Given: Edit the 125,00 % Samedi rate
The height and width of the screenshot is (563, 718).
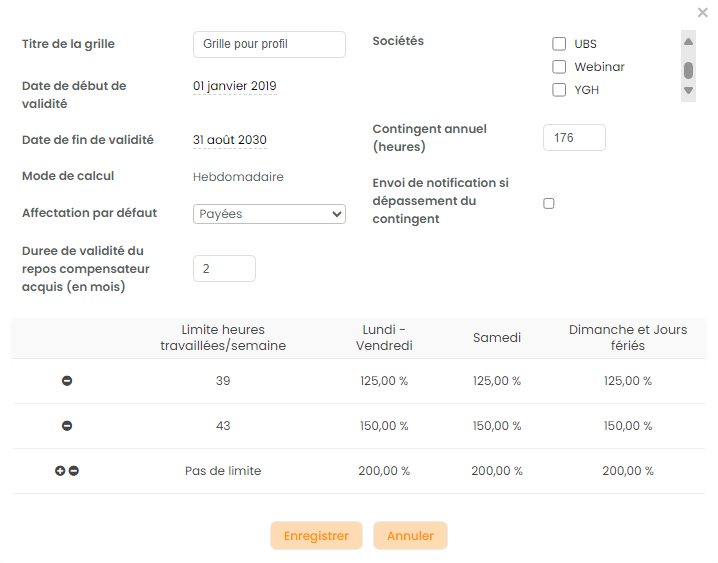Looking at the screenshot, I should 496,381.
